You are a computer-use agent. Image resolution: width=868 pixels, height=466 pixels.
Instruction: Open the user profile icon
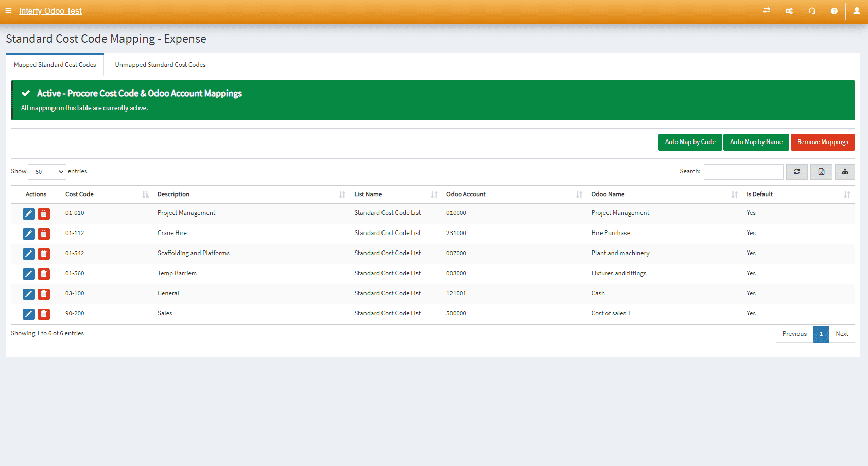[857, 11]
